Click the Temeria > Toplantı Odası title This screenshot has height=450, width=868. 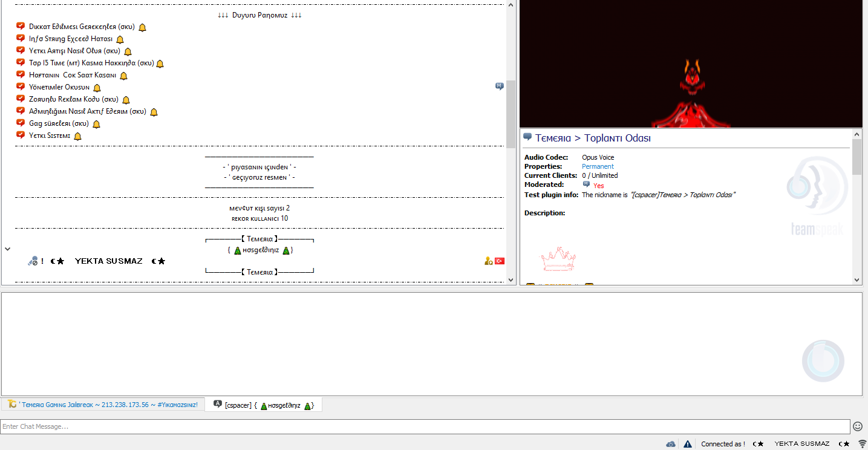[593, 138]
